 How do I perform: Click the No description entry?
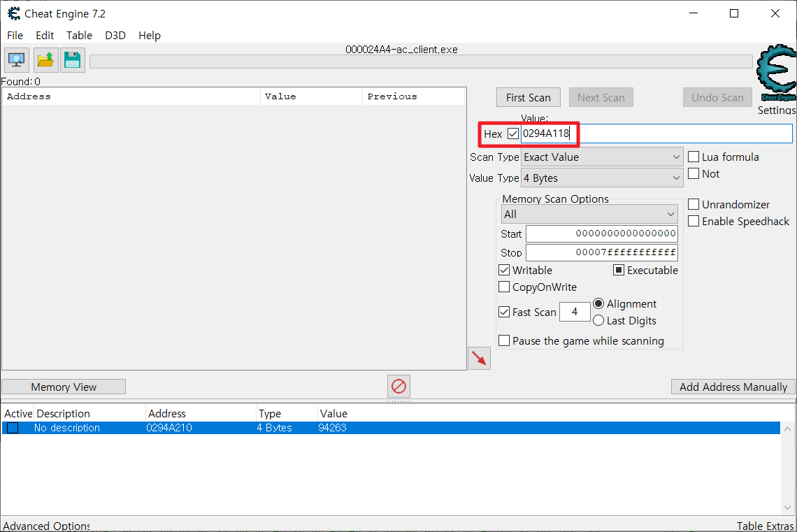pos(67,428)
